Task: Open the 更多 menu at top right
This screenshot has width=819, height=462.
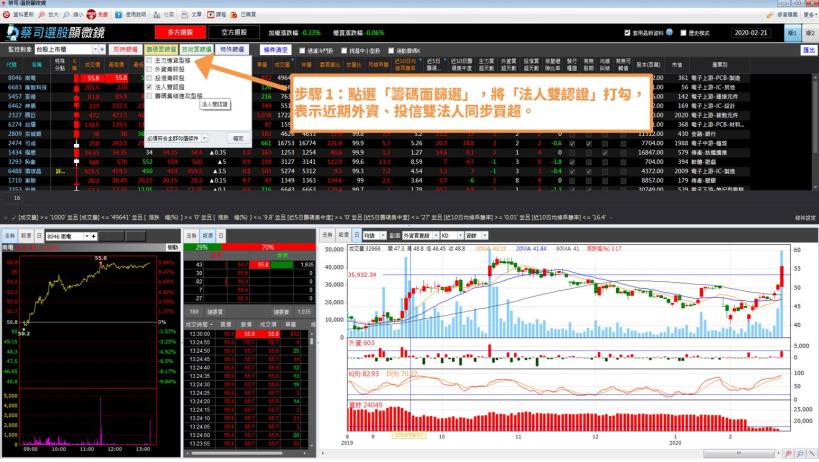Action: coord(809,15)
